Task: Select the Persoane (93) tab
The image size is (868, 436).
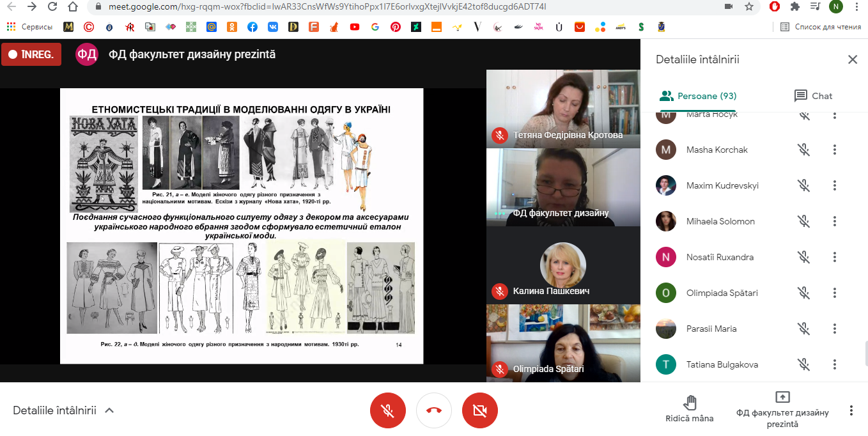Action: pos(698,96)
